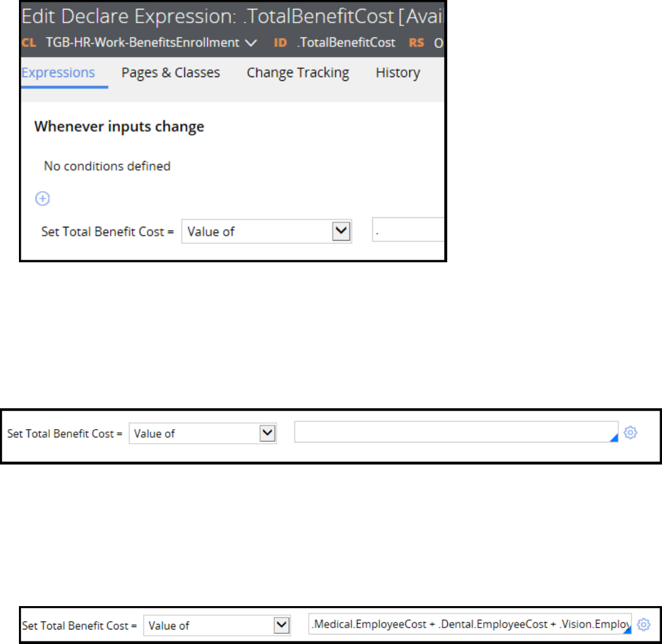Click the No conditions defined text
This screenshot has height=644, width=662.
107,166
